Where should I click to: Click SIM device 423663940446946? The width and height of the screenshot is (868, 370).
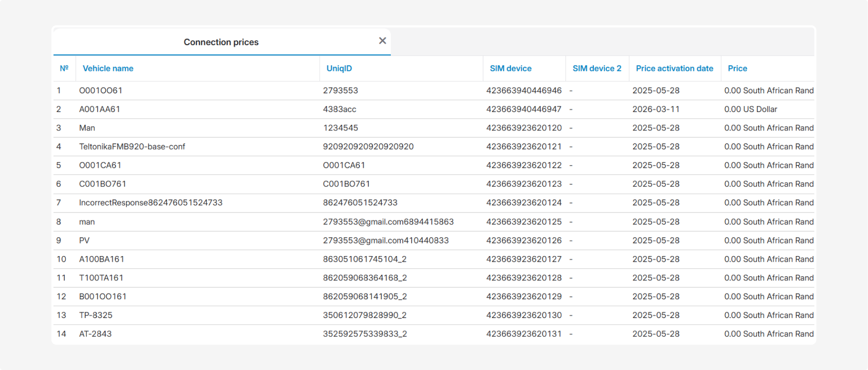524,91
